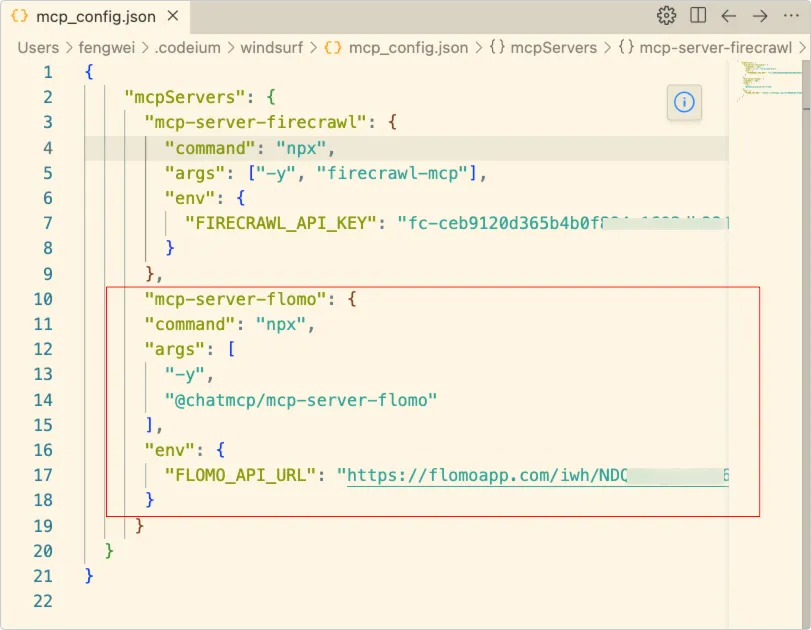The height and width of the screenshot is (630, 811).
Task: Click the blue info circle icon
Action: click(684, 102)
